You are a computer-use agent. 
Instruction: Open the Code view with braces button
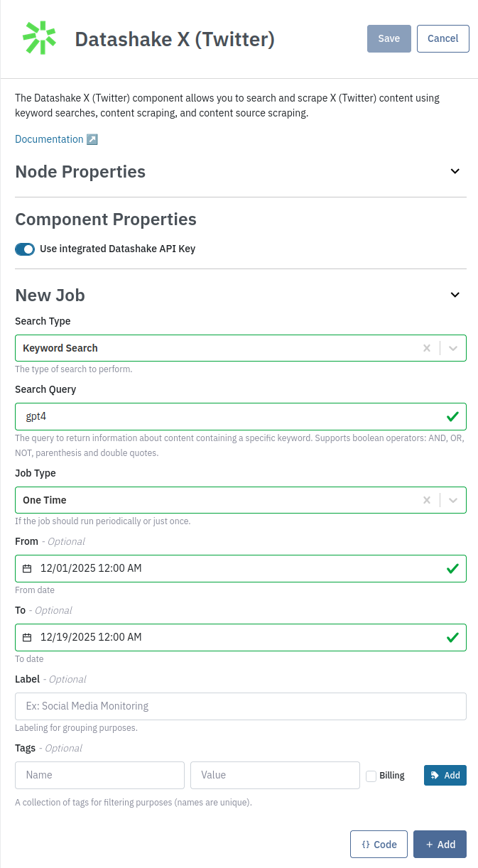[379, 844]
